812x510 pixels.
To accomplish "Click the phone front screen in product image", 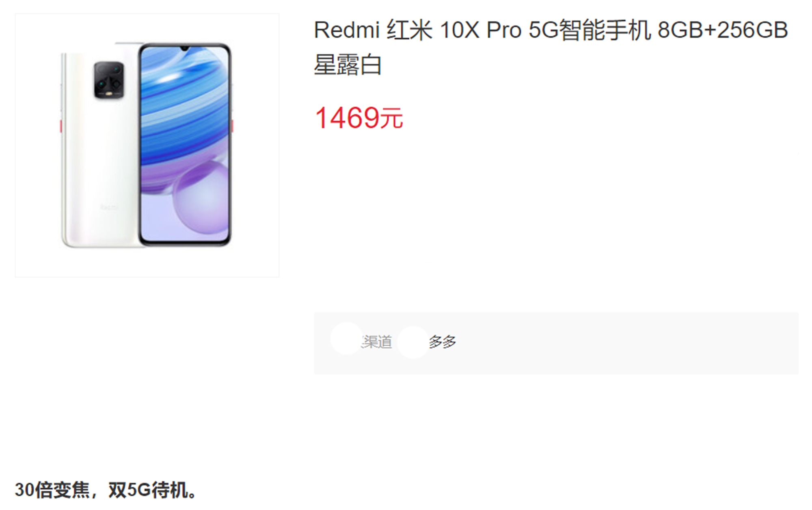I will 185,144.
